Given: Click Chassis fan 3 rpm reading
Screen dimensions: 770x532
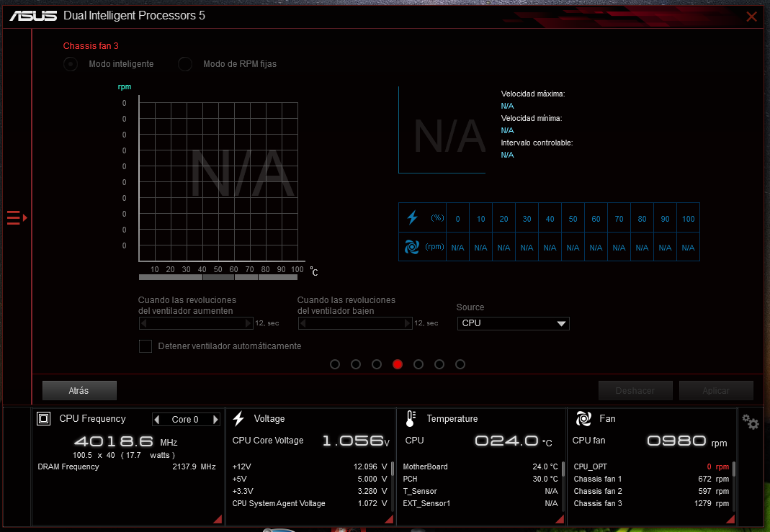Looking at the screenshot, I should (x=712, y=503).
